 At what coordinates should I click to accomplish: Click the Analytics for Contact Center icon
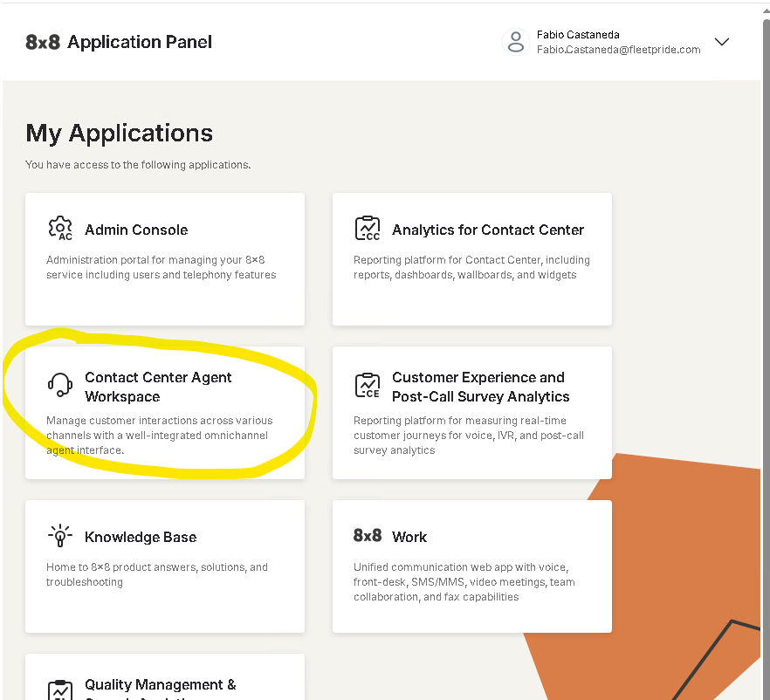pos(368,229)
